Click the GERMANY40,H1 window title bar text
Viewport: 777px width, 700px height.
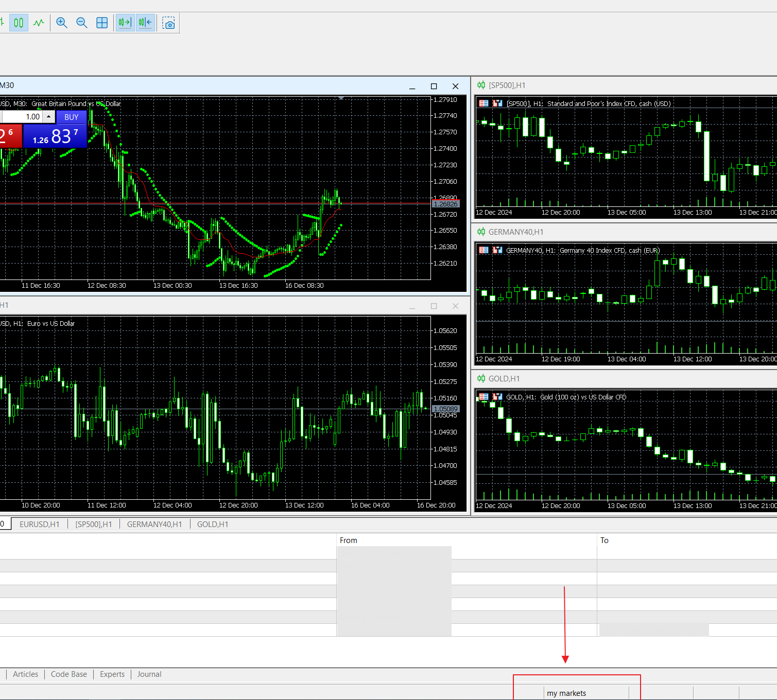click(x=516, y=232)
